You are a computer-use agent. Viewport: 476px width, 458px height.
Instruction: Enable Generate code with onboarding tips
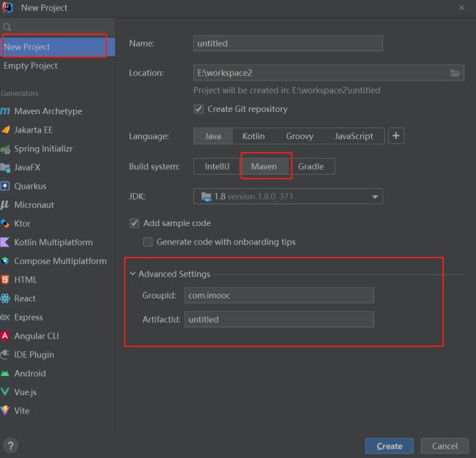pos(148,242)
